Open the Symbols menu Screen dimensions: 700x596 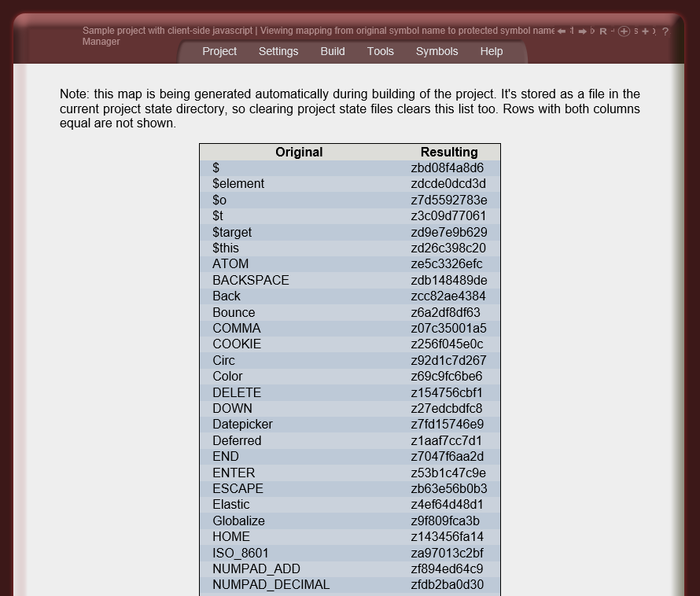click(x=437, y=51)
